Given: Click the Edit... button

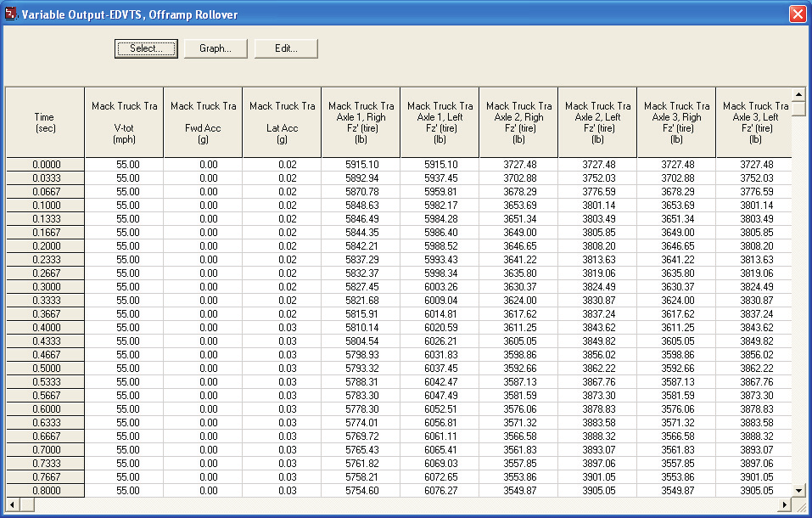Looking at the screenshot, I should [286, 48].
